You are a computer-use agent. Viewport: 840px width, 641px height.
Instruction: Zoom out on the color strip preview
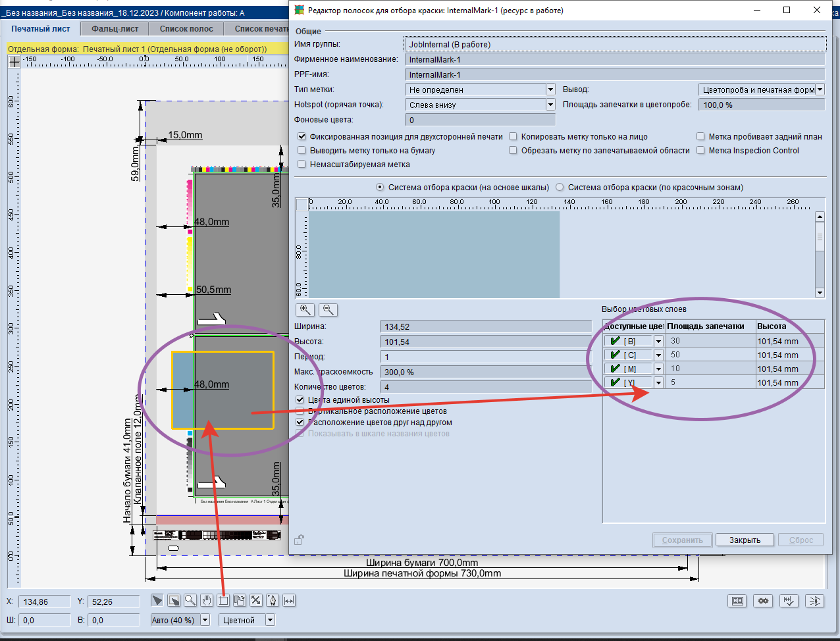(328, 309)
